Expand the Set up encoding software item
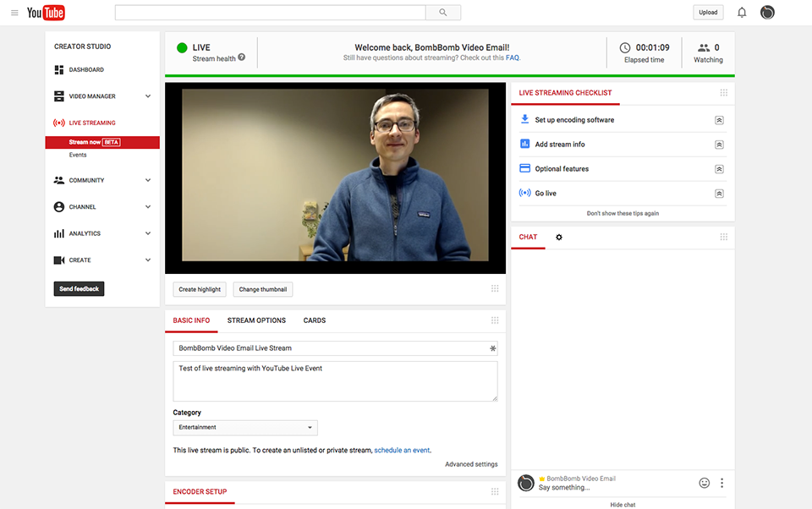 click(719, 120)
